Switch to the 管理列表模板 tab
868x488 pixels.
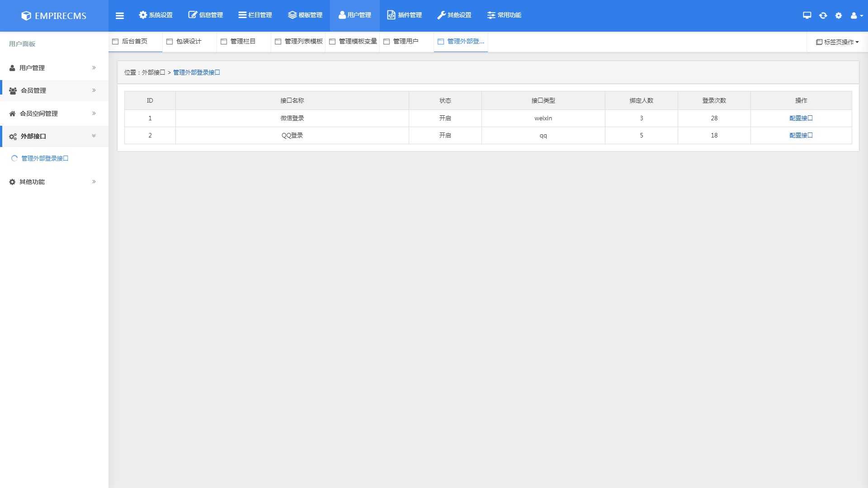click(x=303, y=42)
